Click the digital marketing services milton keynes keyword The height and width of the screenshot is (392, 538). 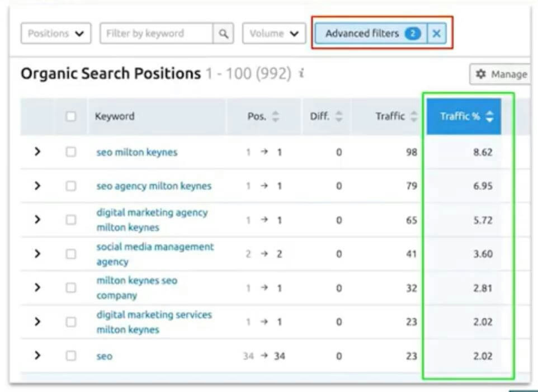click(154, 322)
